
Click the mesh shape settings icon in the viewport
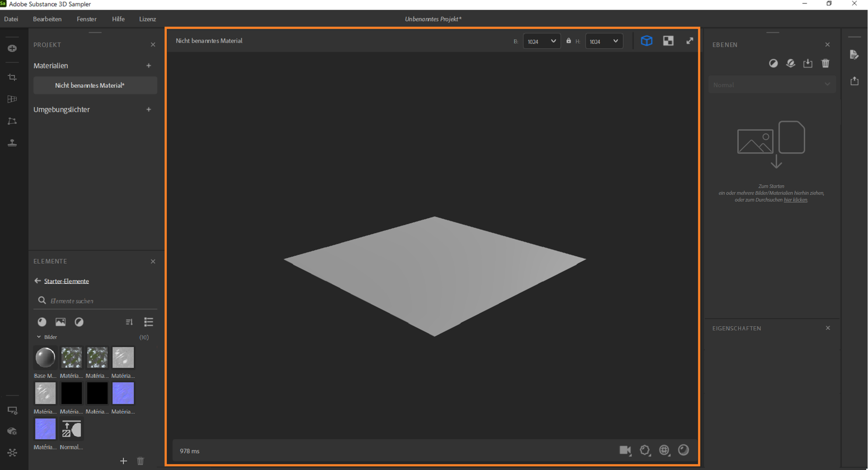coord(645,450)
